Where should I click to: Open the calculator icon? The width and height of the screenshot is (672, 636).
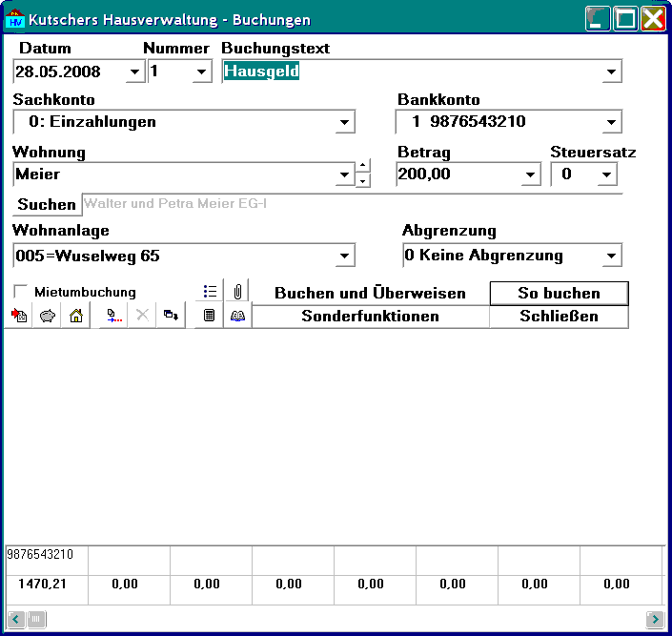209,316
